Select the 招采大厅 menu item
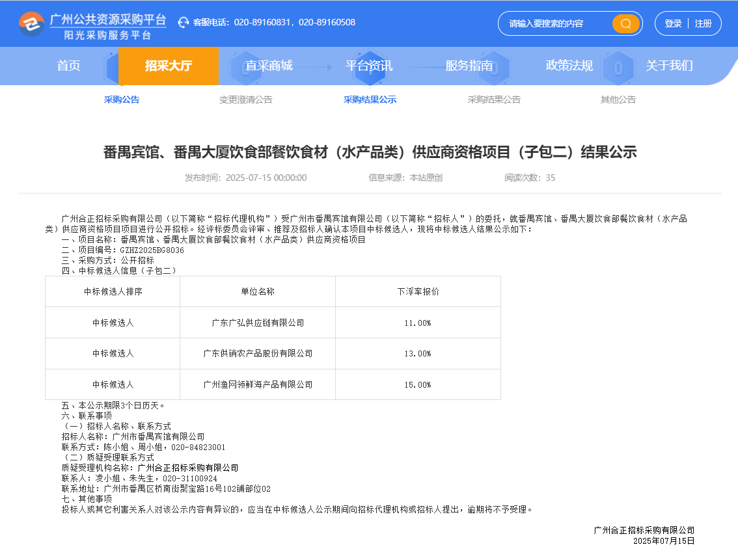This screenshot has height=560, width=738. pos(168,66)
